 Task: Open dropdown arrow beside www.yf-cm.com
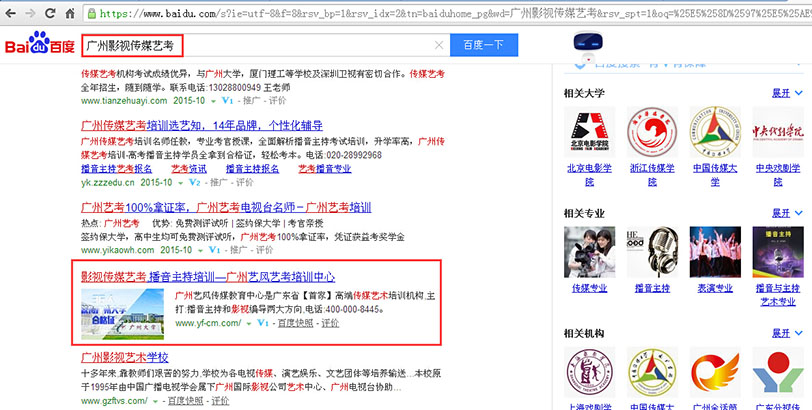point(249,324)
